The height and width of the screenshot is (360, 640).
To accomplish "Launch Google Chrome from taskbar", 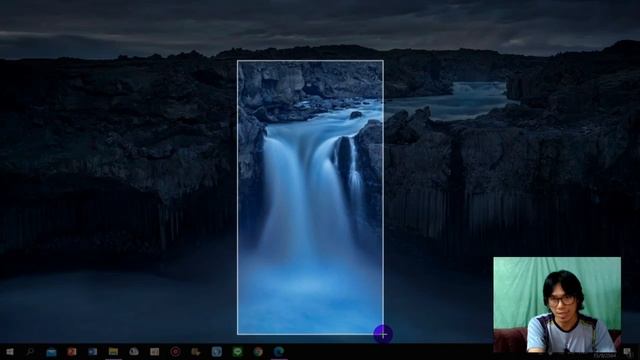I will [x=258, y=351].
